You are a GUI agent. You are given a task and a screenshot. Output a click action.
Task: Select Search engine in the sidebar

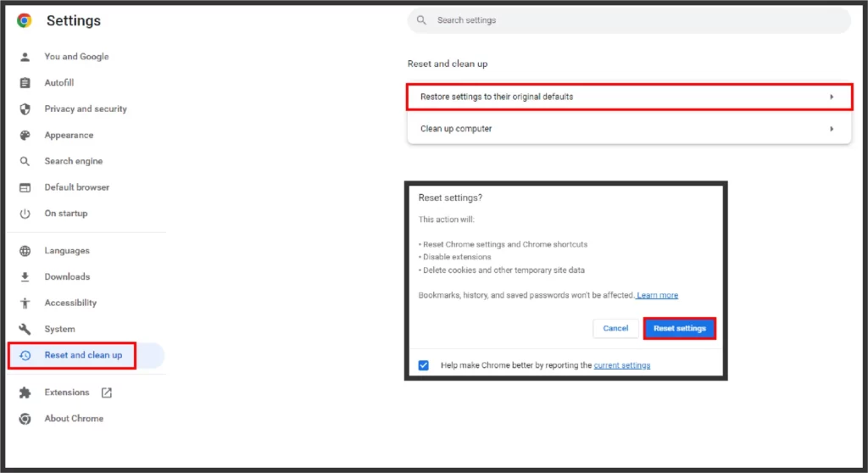(x=74, y=161)
